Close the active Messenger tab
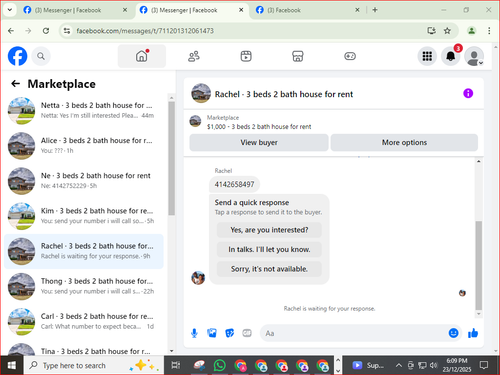Image resolution: width=500 pixels, height=375 pixels. [241, 10]
